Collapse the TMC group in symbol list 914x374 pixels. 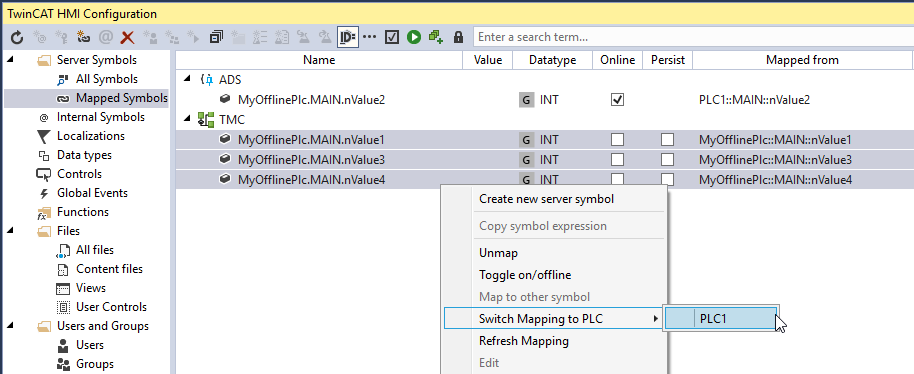[x=187, y=119]
